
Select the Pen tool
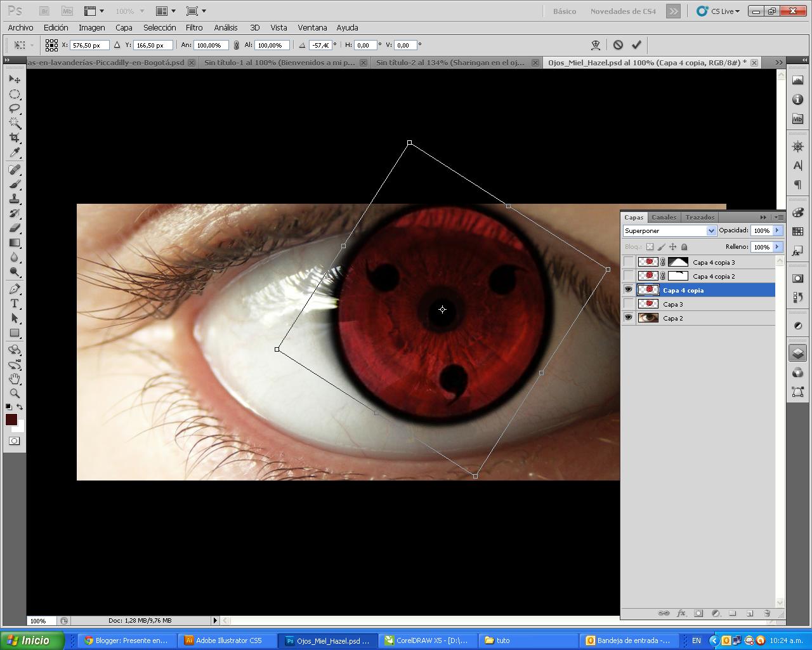tap(15, 289)
